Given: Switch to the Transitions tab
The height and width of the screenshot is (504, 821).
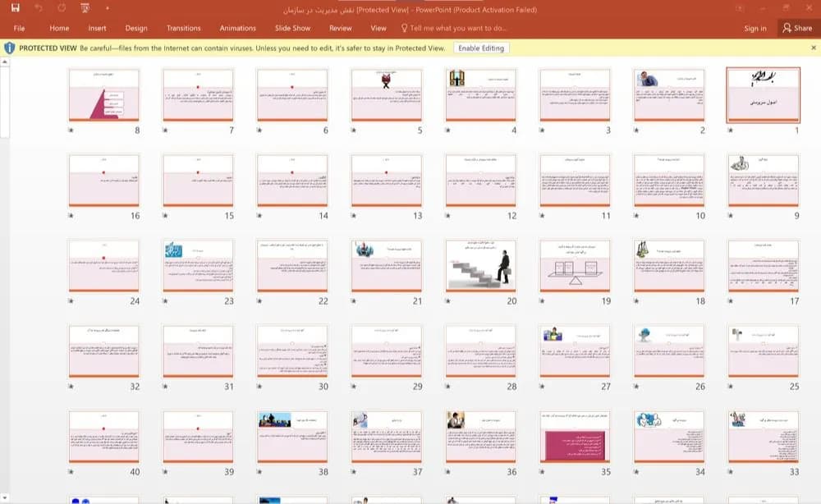Looking at the screenshot, I should point(183,28).
